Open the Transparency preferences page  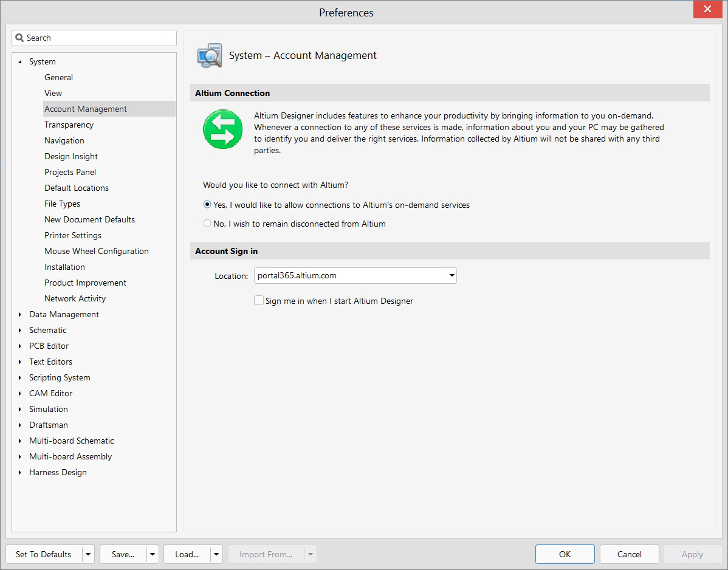coord(69,125)
